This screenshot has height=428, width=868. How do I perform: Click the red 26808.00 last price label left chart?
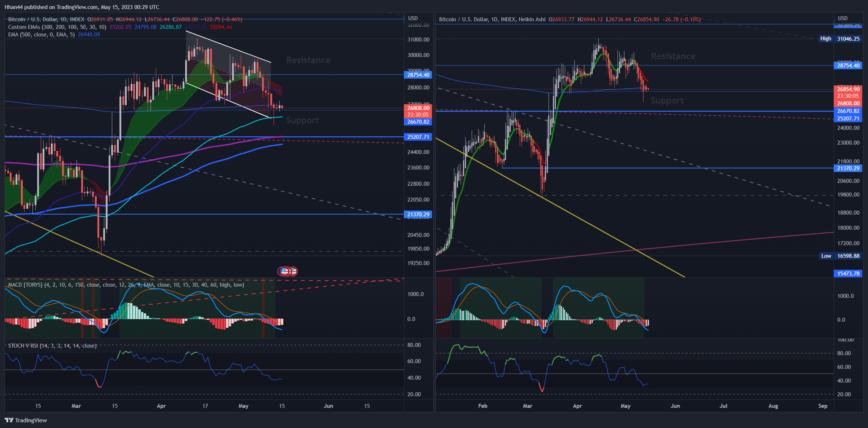418,108
